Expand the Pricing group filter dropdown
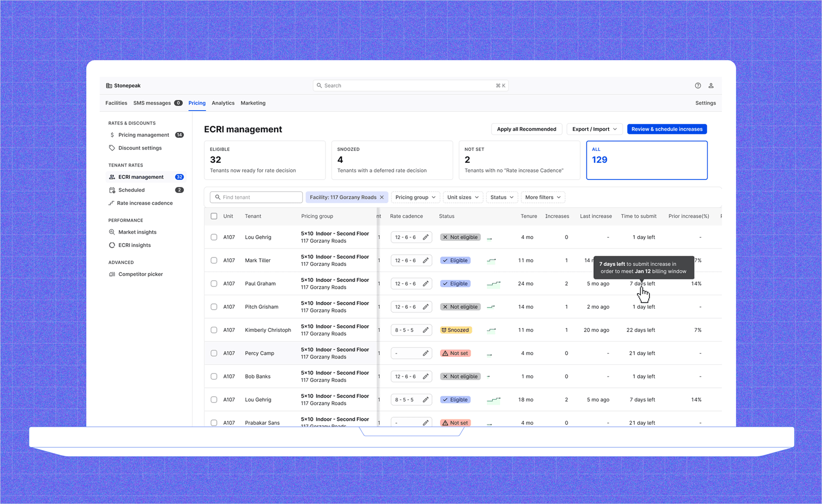This screenshot has width=822, height=504. [415, 197]
